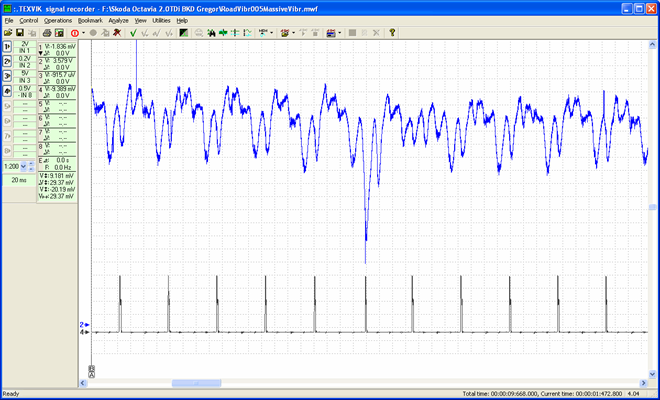Toggle channel 2 button
Screen dimensions: 660x400
click(7, 62)
